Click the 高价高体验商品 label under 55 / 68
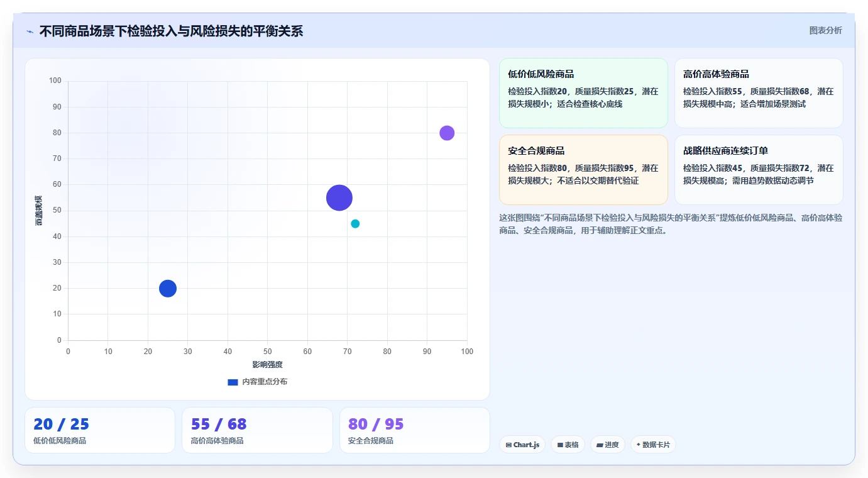Image resolution: width=868 pixels, height=478 pixels. 217,441
